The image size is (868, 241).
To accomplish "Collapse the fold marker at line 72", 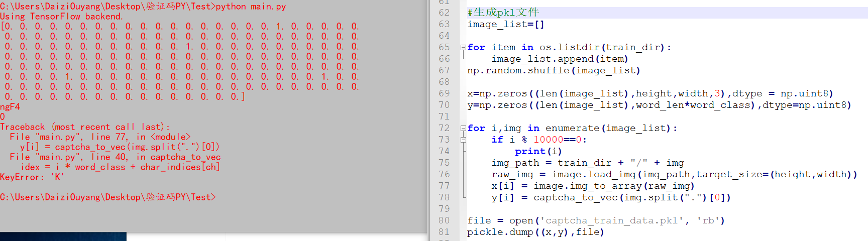I will (x=463, y=128).
